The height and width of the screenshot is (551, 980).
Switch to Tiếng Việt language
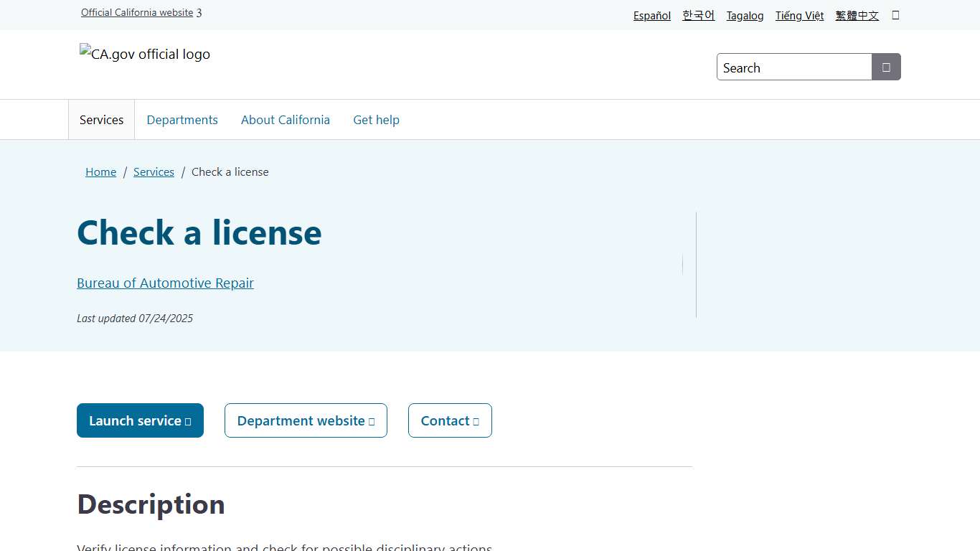(x=799, y=15)
